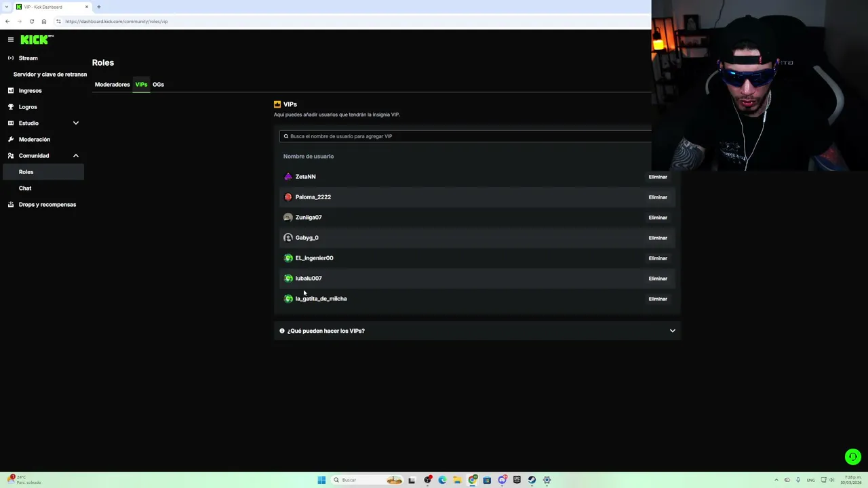The image size is (868, 488).
Task: Remove lubalu007 from VIPs
Action: pyautogui.click(x=658, y=279)
